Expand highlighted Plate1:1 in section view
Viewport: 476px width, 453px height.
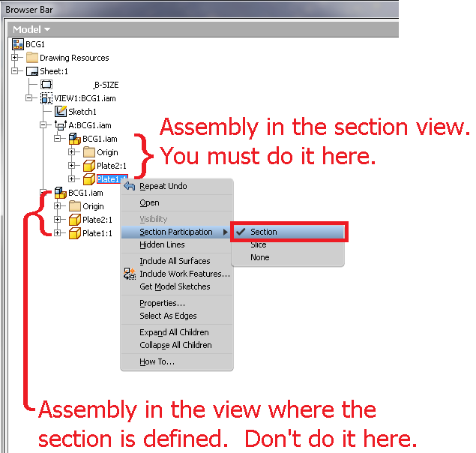[x=71, y=179]
